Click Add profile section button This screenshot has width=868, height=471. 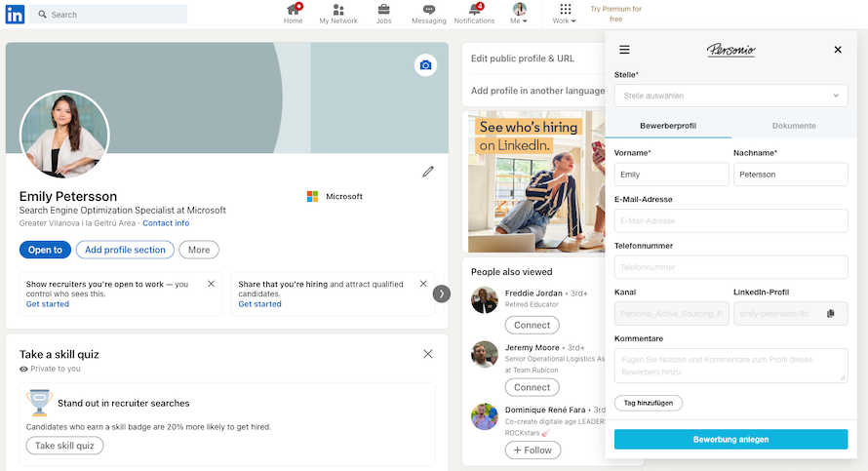(125, 250)
